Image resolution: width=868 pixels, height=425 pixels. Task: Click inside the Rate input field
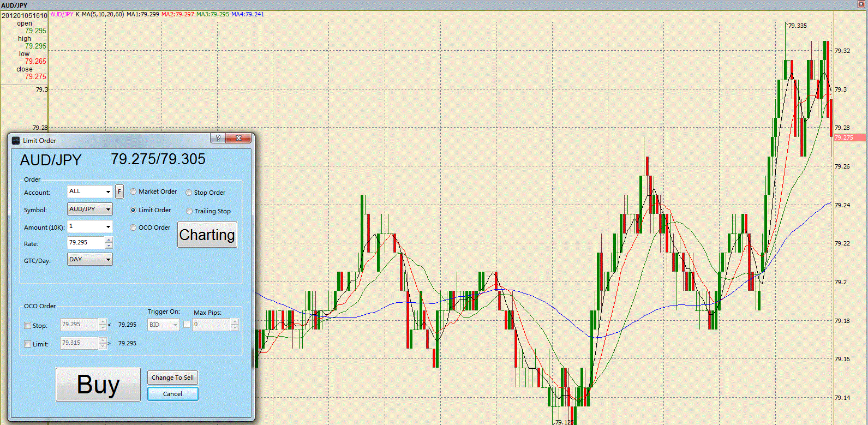point(86,242)
